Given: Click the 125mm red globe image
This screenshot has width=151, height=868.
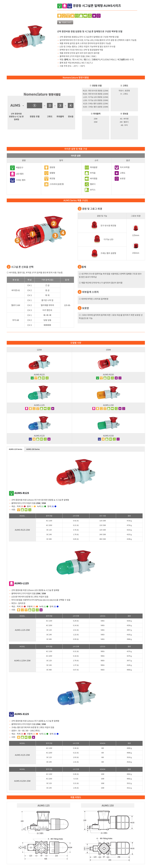Looking at the screenshot, I should (135, 228).
